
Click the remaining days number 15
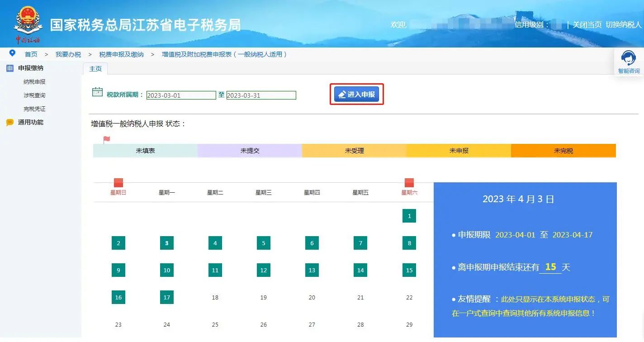pyautogui.click(x=550, y=267)
